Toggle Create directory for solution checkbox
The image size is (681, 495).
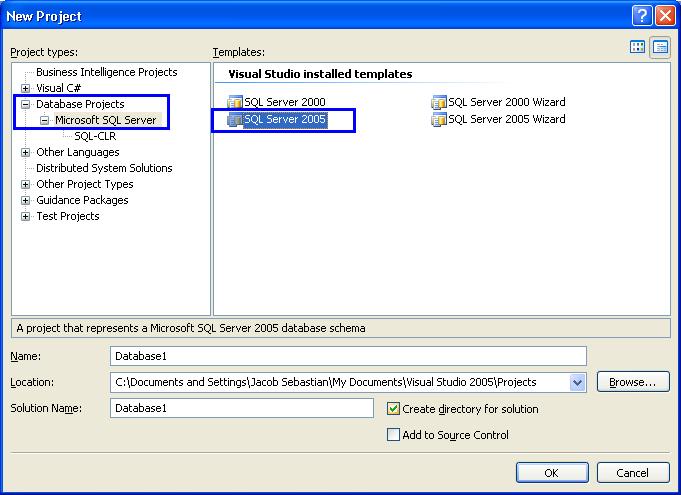click(x=394, y=409)
